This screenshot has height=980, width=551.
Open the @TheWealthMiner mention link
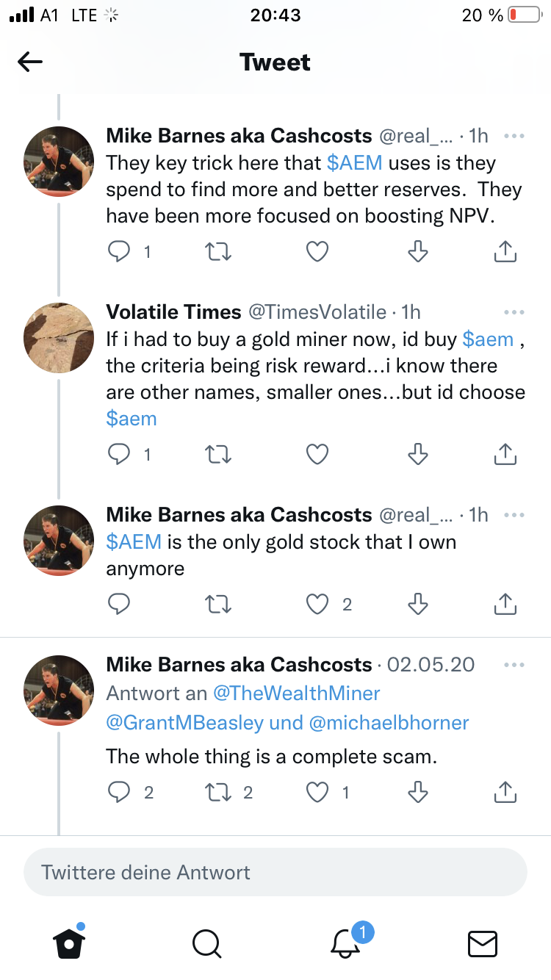[297, 693]
